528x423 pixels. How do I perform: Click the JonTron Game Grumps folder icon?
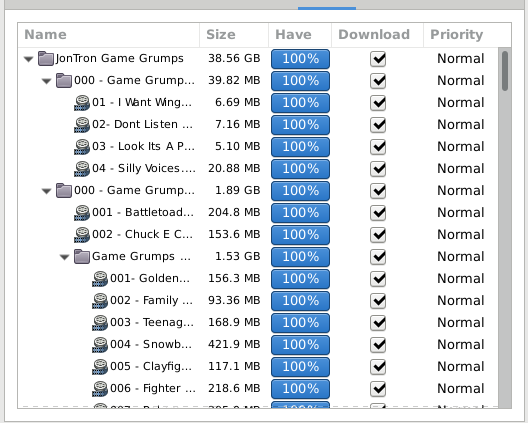click(x=46, y=59)
